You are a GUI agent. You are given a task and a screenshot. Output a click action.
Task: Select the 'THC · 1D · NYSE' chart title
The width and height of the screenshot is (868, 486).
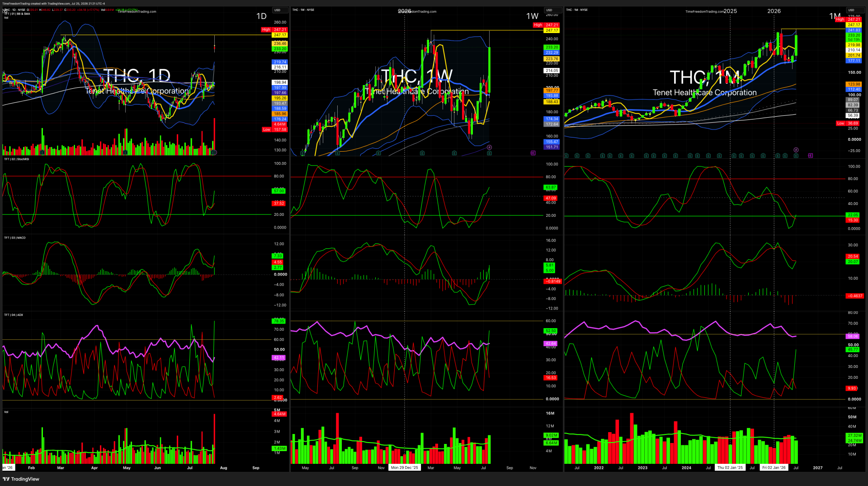[x=15, y=10]
